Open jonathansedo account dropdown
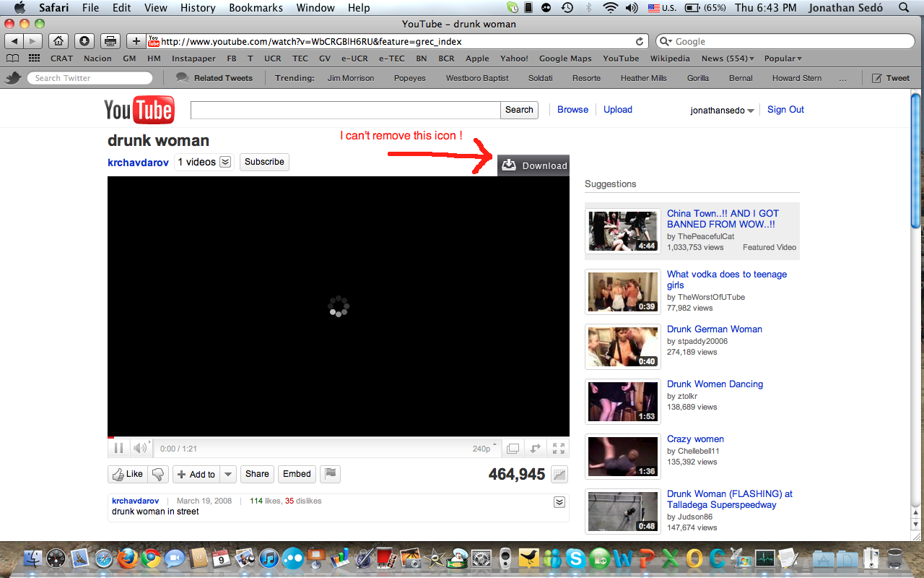The height and width of the screenshot is (578, 924). [723, 111]
